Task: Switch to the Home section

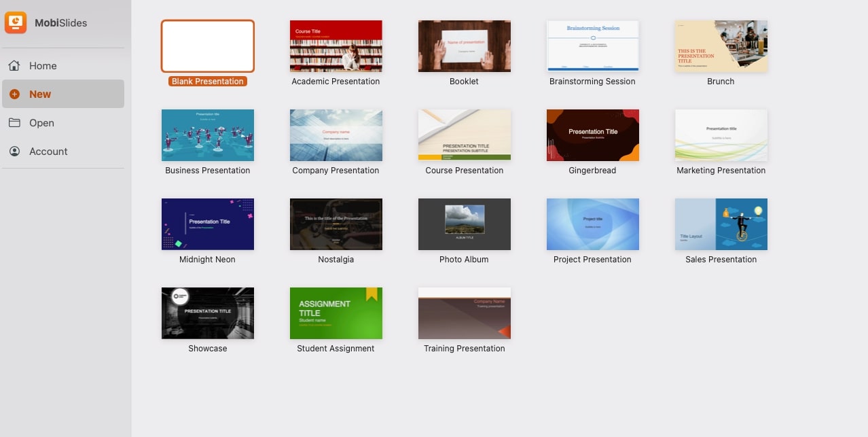Action: point(42,65)
